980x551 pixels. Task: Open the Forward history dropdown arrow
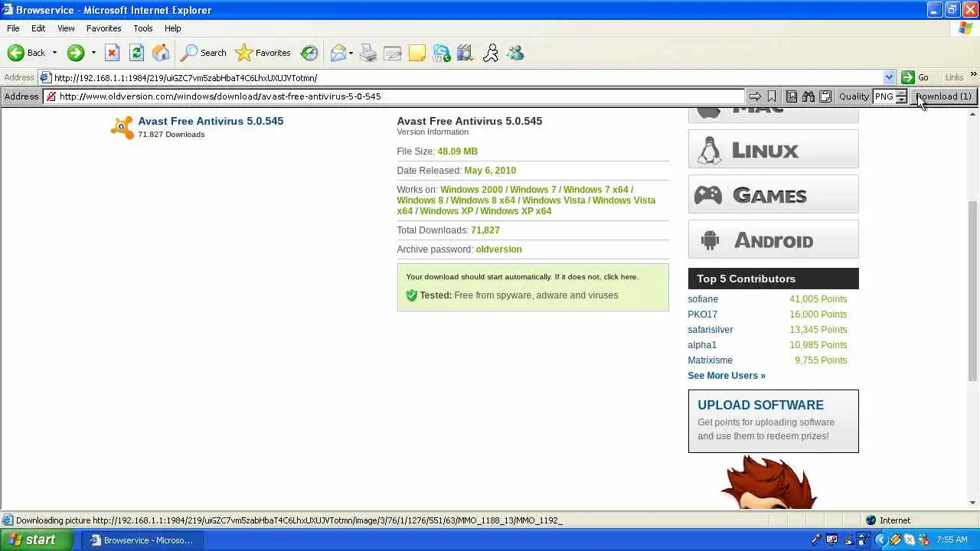coord(93,53)
